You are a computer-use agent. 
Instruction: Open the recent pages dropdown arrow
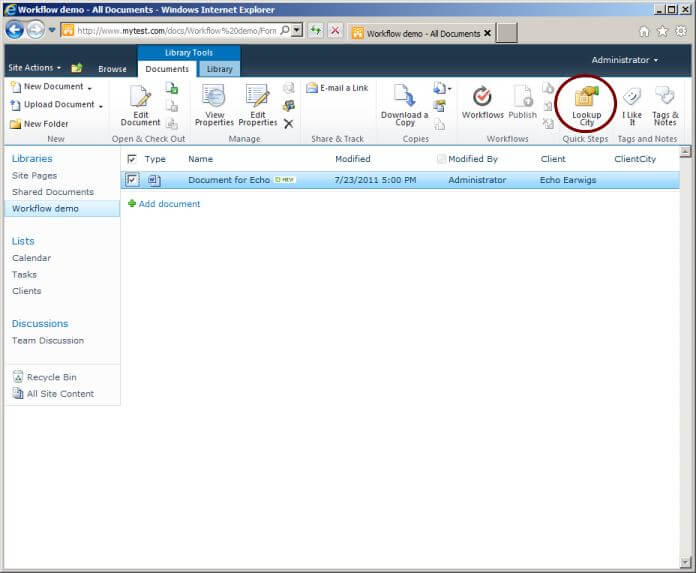click(x=52, y=30)
